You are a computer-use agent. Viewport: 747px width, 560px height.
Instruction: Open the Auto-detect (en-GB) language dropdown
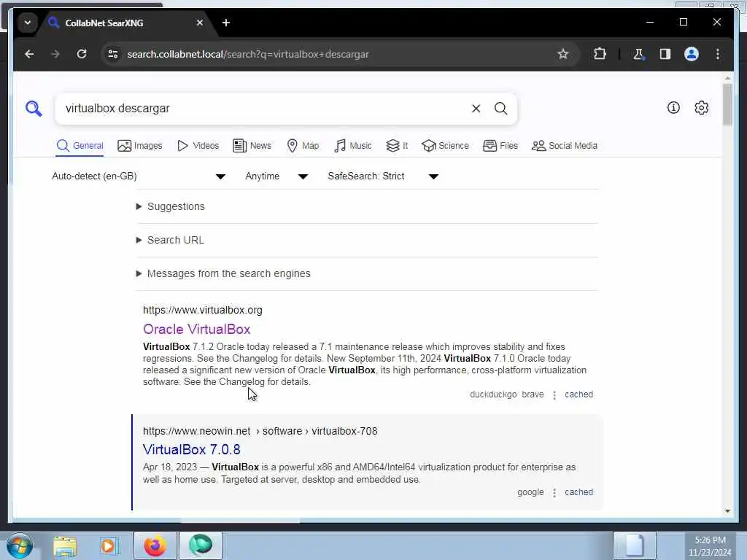point(138,176)
